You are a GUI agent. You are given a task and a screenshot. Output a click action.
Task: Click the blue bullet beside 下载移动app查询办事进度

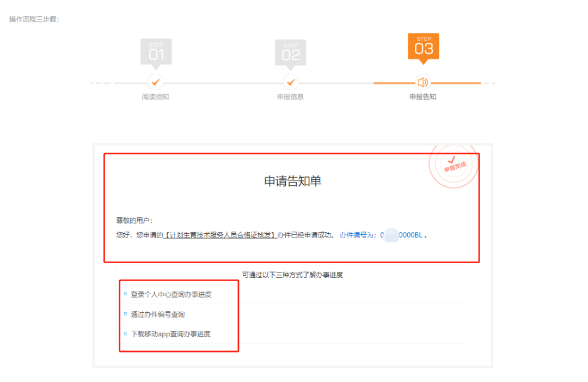point(125,334)
